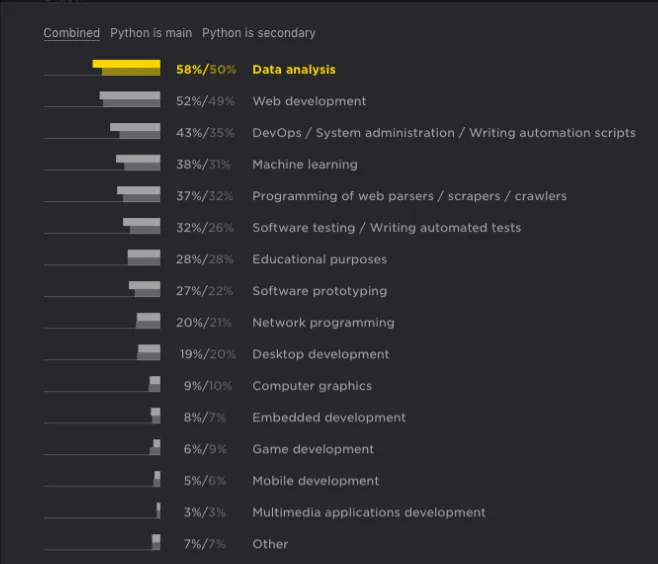Click the Machine learning bar

(139, 163)
